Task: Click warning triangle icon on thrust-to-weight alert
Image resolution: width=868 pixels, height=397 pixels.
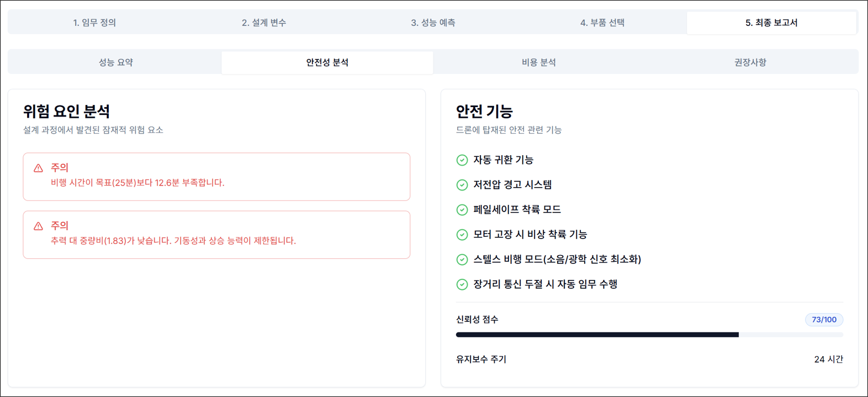Action: click(x=38, y=226)
